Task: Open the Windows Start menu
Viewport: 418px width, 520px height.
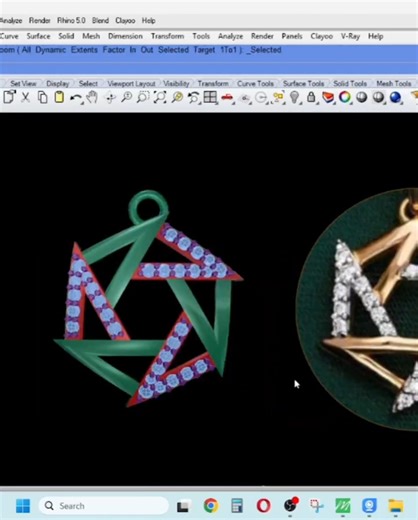Action: click(23, 506)
